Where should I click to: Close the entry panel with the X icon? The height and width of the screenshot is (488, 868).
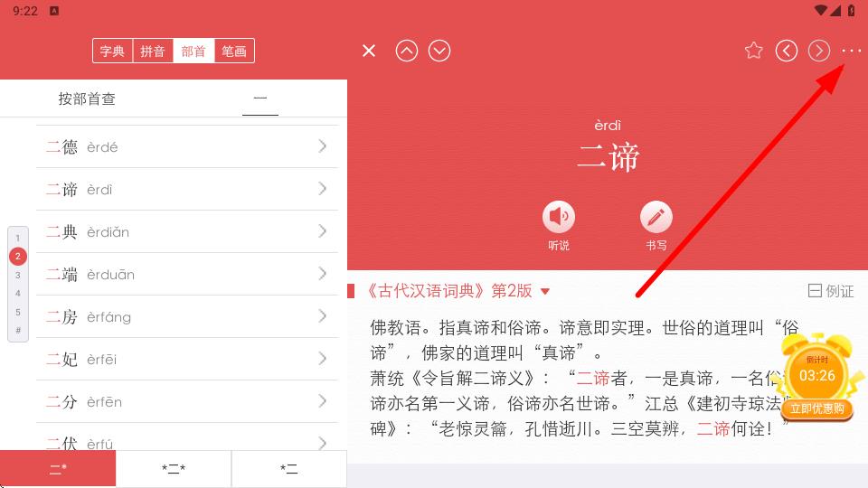pos(369,51)
